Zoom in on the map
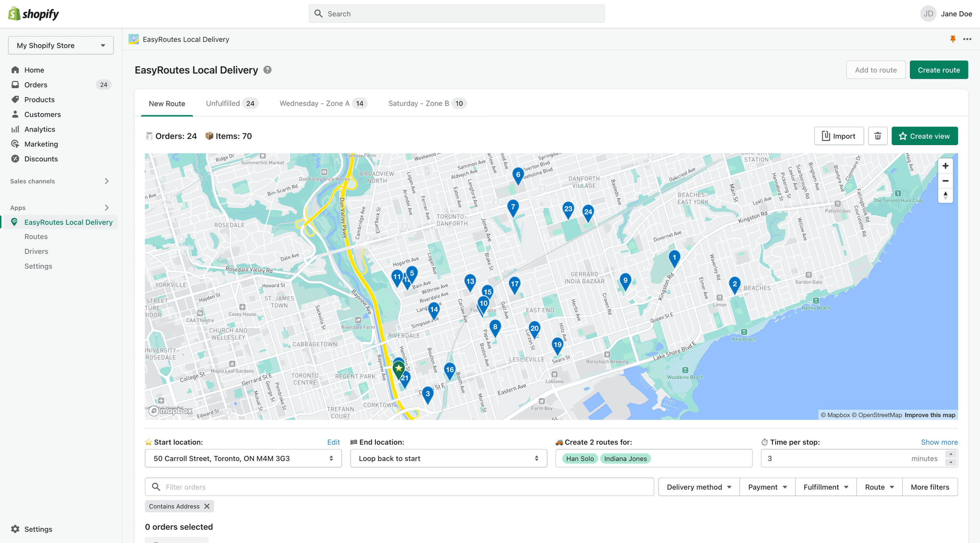Image resolution: width=980 pixels, height=543 pixels. (x=945, y=166)
